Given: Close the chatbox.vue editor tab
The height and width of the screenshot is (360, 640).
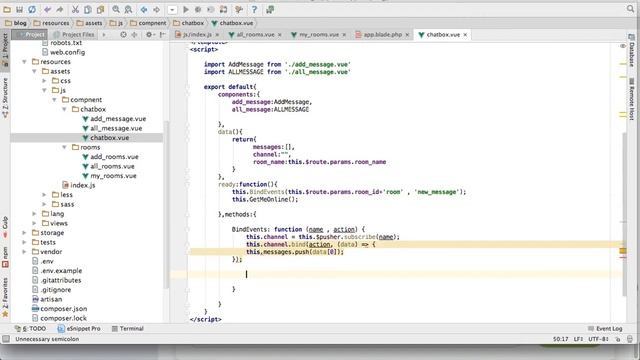Looking at the screenshot, I should pos(465,35).
